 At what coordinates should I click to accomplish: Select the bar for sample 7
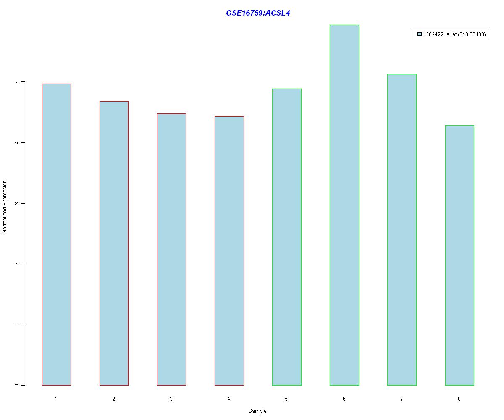(402, 230)
